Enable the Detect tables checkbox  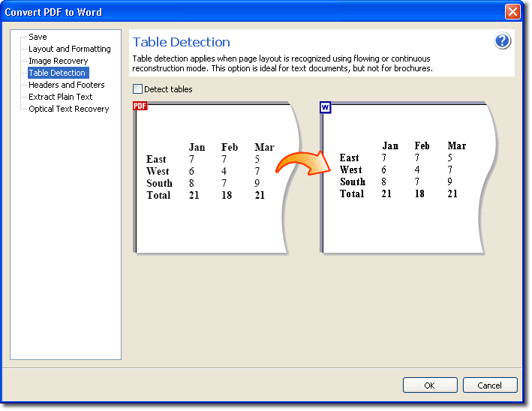(137, 89)
